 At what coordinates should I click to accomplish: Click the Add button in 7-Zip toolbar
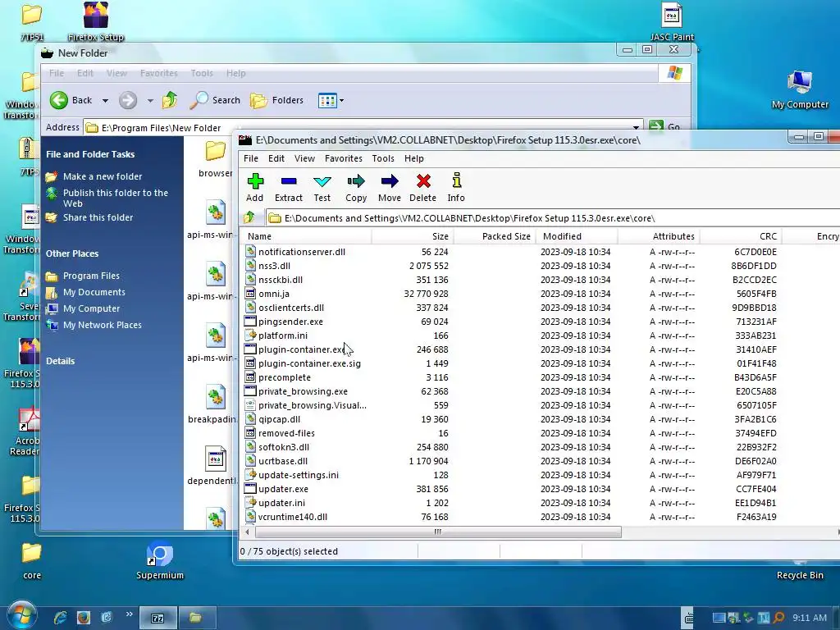point(255,187)
